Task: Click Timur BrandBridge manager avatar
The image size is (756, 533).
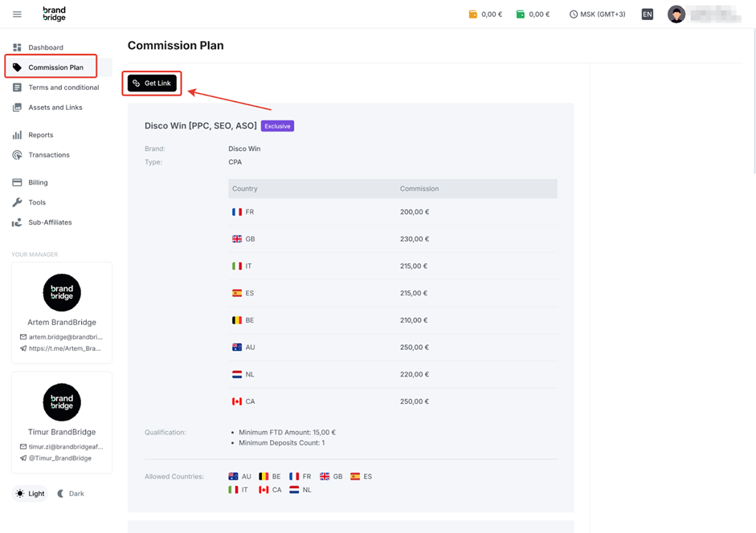Action: (62, 402)
